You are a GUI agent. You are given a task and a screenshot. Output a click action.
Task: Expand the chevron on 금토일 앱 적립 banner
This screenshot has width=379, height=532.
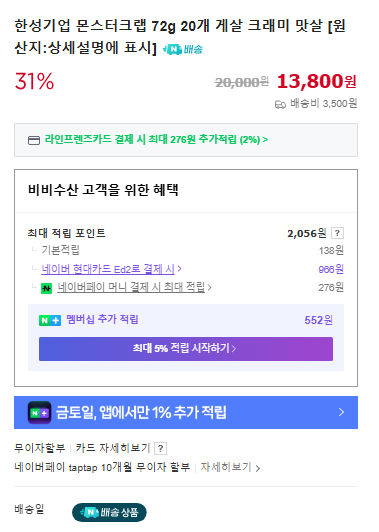(x=341, y=412)
